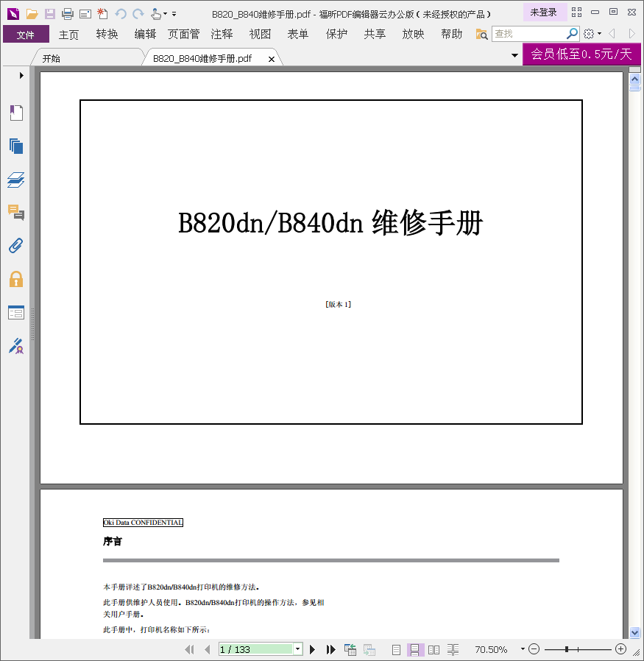Screen dimensions: 644x661
Task: Open the touch-mode tool dropdown arrow
Action: point(165,14)
